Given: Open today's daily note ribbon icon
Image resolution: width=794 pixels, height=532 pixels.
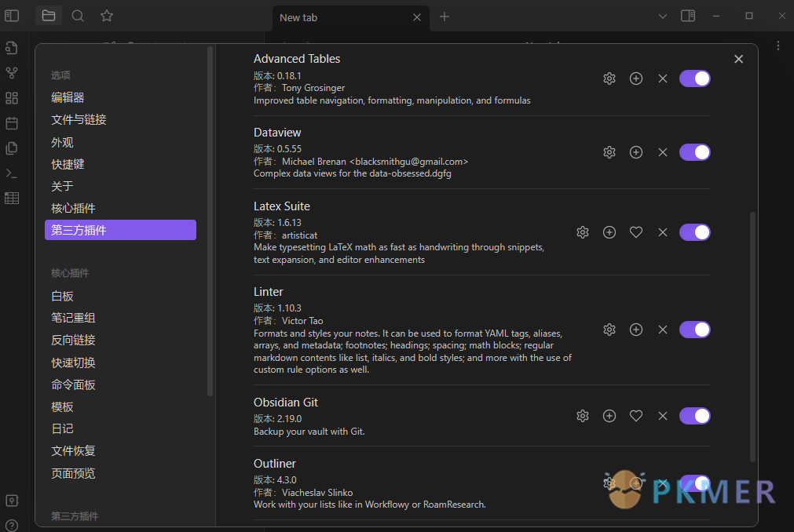Looking at the screenshot, I should tap(12, 123).
